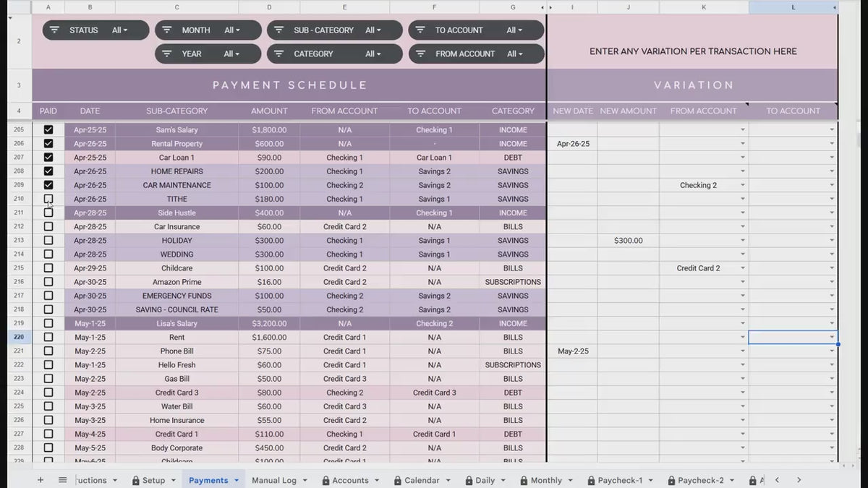Switch to the Paycheck-1 sheet tab
The width and height of the screenshot is (868, 488).
tap(618, 480)
